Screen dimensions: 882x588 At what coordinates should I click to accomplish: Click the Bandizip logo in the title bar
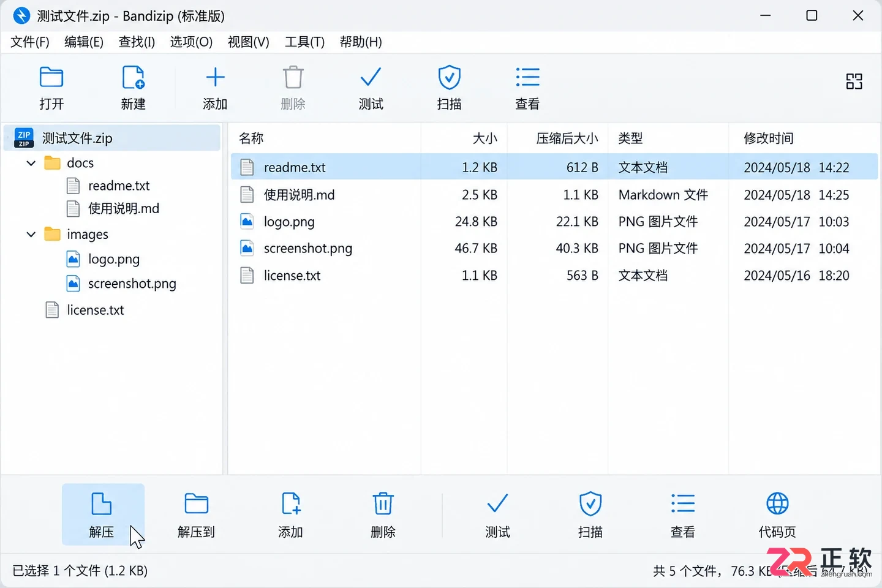[21, 15]
